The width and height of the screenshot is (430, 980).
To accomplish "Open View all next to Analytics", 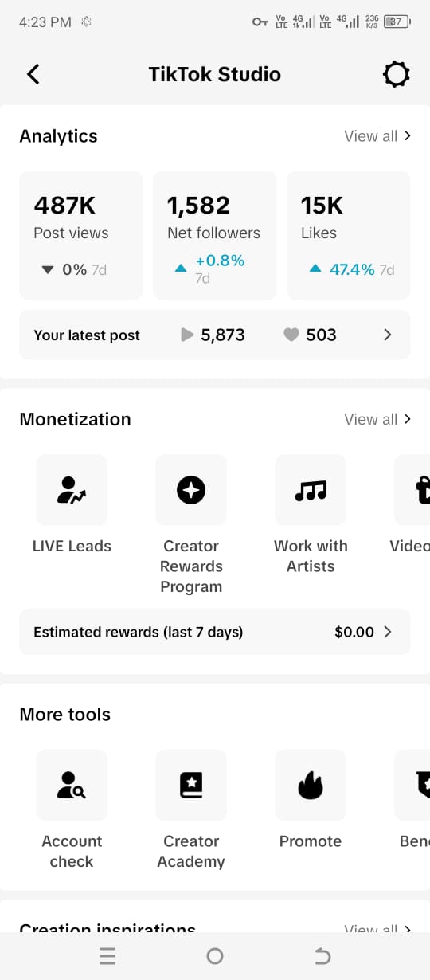I will pyautogui.click(x=377, y=136).
